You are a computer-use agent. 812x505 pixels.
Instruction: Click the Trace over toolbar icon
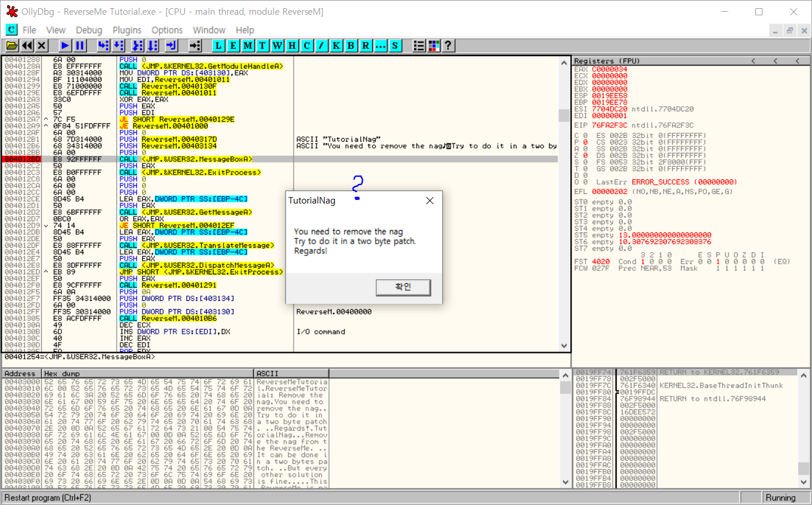[x=153, y=45]
